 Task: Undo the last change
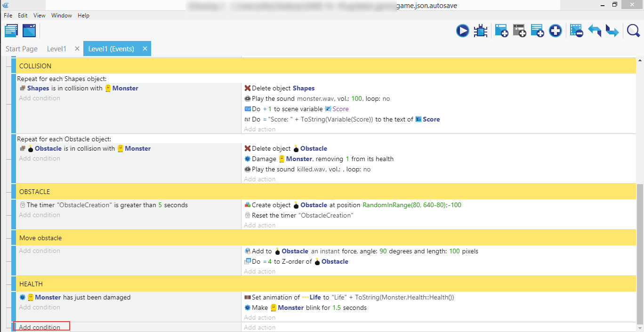[x=595, y=31]
